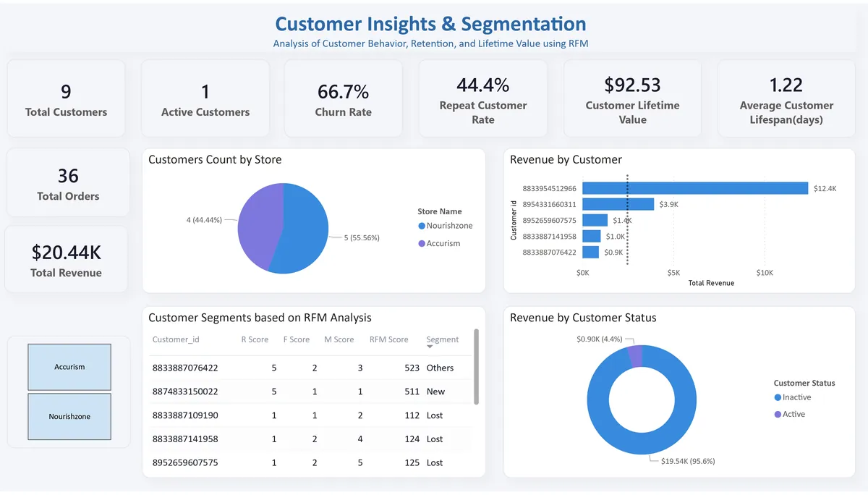Click the bar for customer 8833887141958

tap(592, 236)
